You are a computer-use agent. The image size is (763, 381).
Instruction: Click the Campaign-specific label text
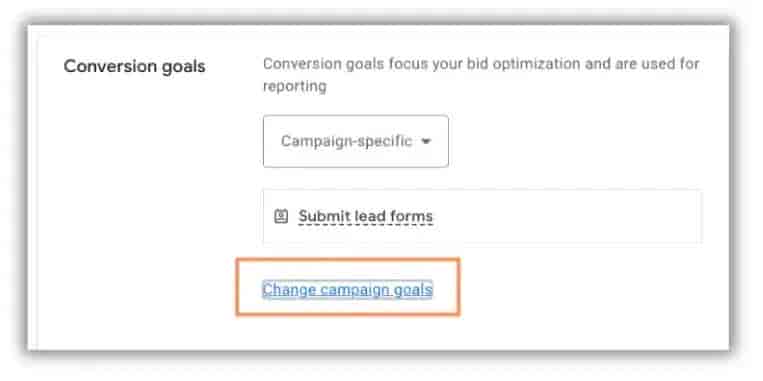click(346, 142)
